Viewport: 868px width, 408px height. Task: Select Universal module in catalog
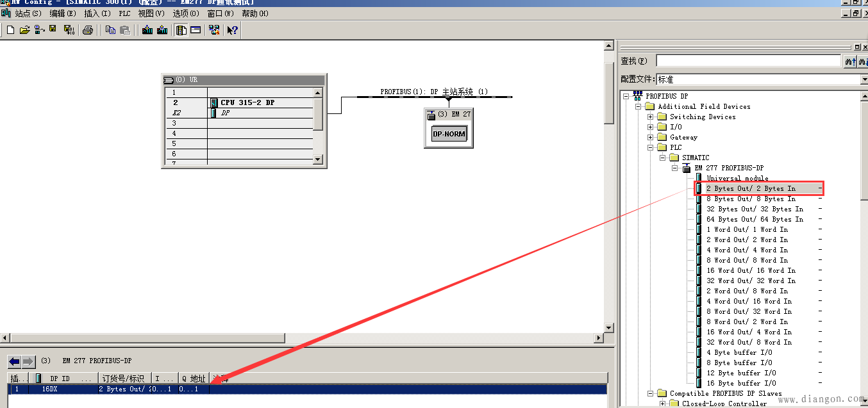[x=737, y=178]
